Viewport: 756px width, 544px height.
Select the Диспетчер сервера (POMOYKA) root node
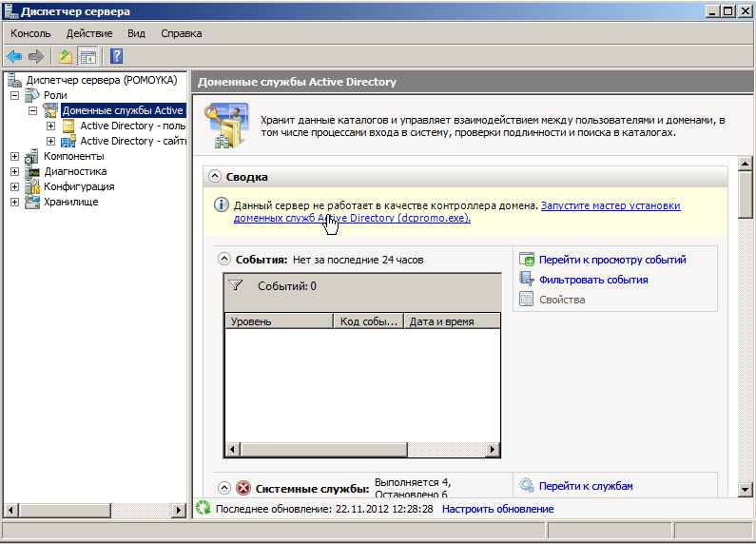(102, 80)
